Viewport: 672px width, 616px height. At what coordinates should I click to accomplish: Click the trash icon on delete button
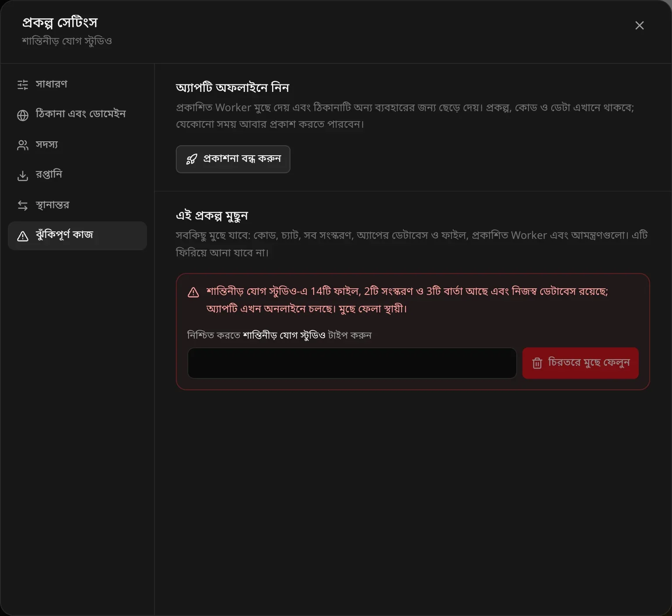pos(537,363)
